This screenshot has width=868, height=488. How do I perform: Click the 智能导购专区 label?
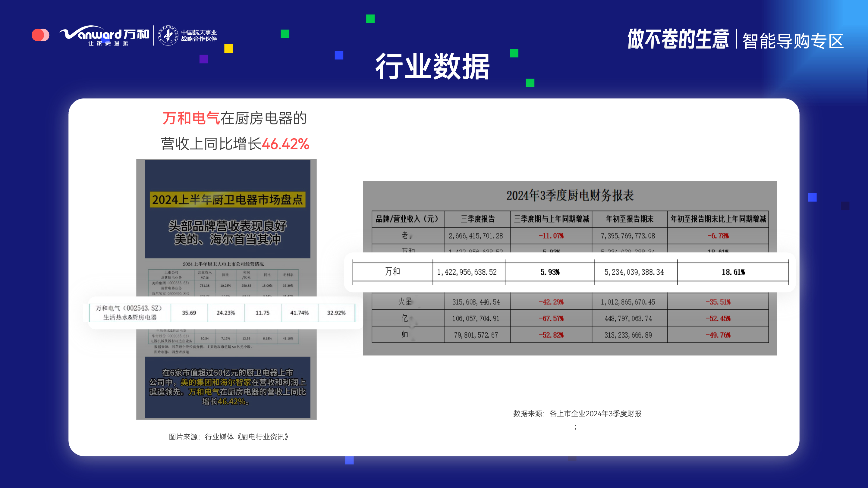pyautogui.click(x=793, y=41)
